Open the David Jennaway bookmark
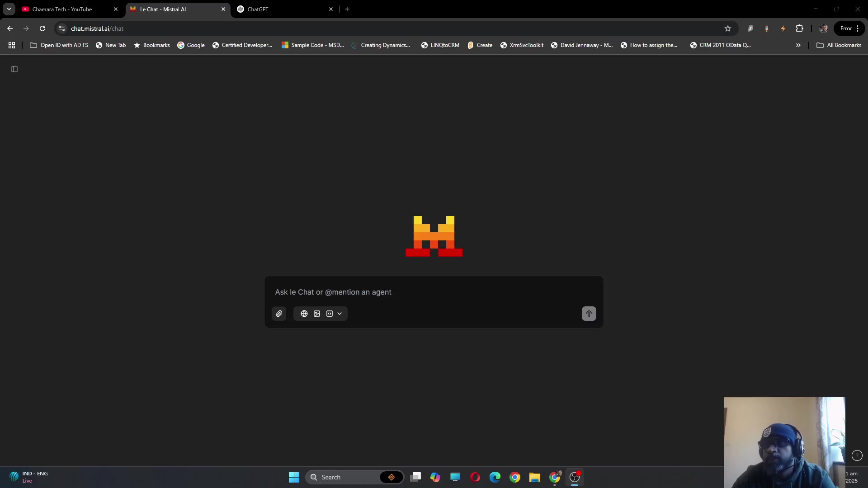This screenshot has width=868, height=488. [x=582, y=45]
